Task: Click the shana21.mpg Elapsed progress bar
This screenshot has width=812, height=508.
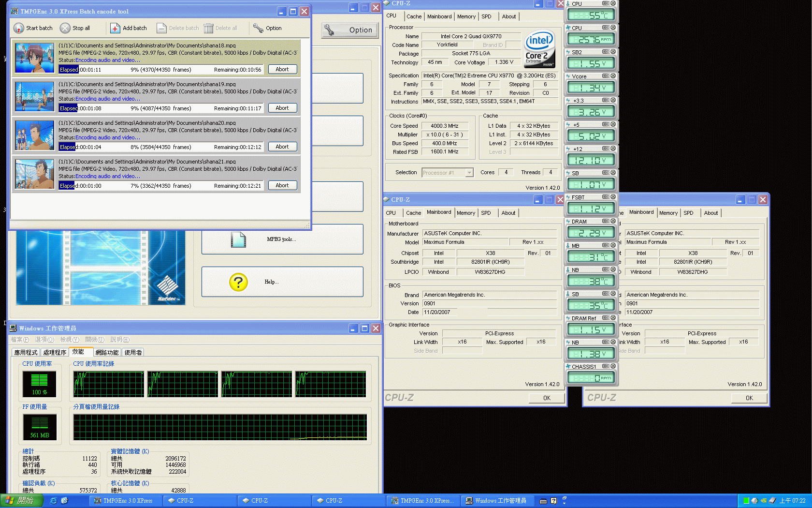Action: [x=161, y=186]
